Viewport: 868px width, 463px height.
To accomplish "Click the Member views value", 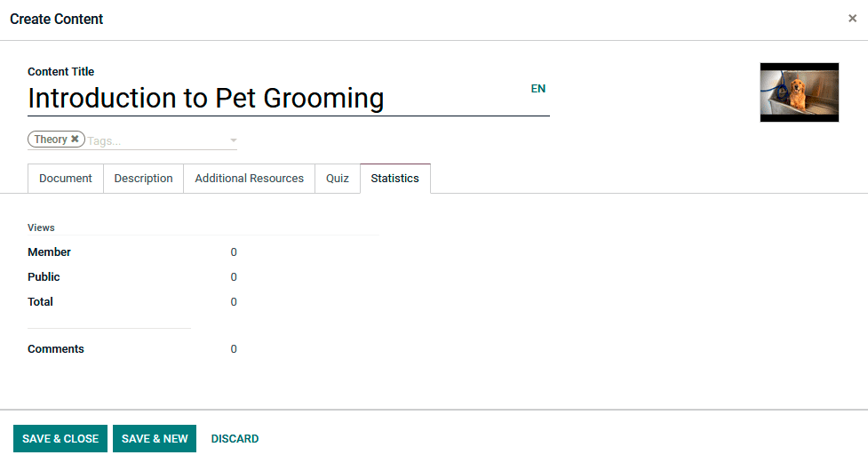I will click(234, 252).
